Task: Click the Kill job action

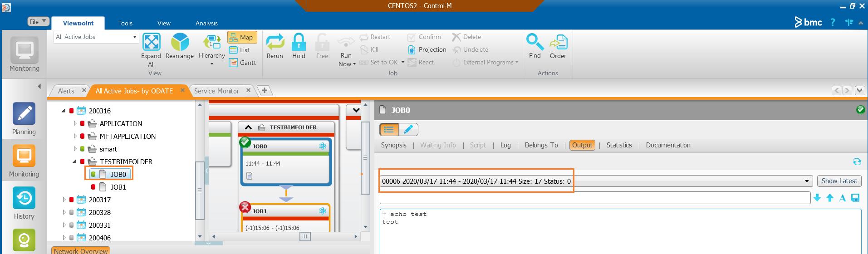Action: click(x=369, y=50)
